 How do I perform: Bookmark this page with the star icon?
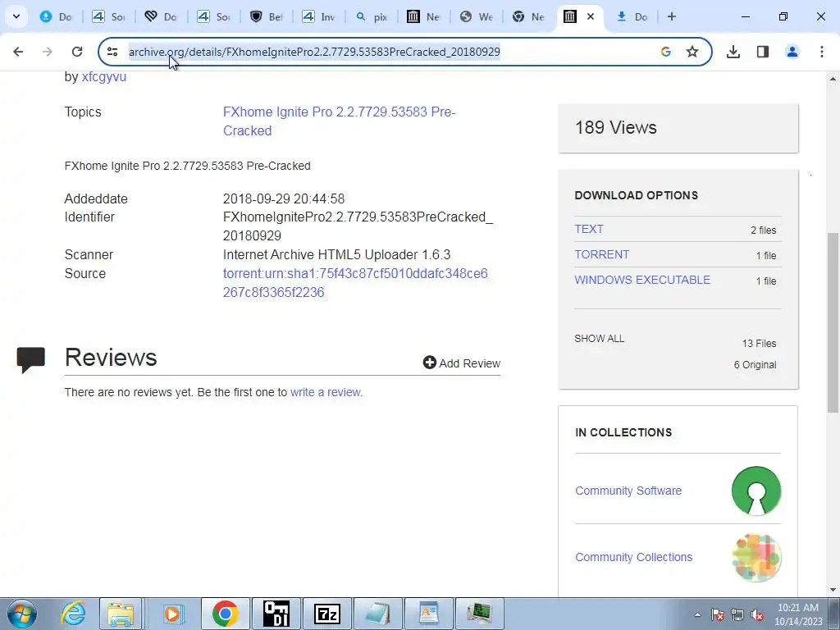tap(692, 52)
